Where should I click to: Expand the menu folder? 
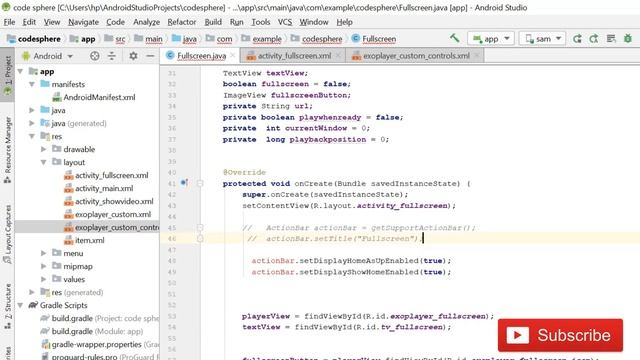(x=44, y=253)
